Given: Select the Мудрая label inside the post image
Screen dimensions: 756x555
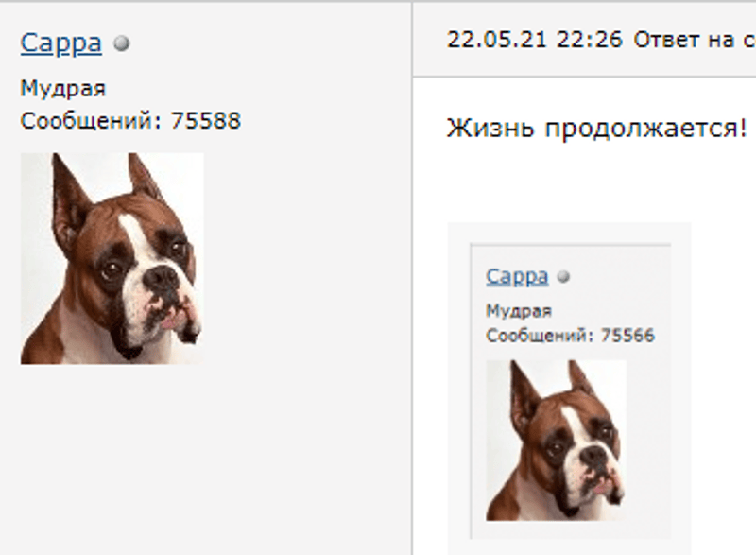Looking at the screenshot, I should tap(519, 311).
